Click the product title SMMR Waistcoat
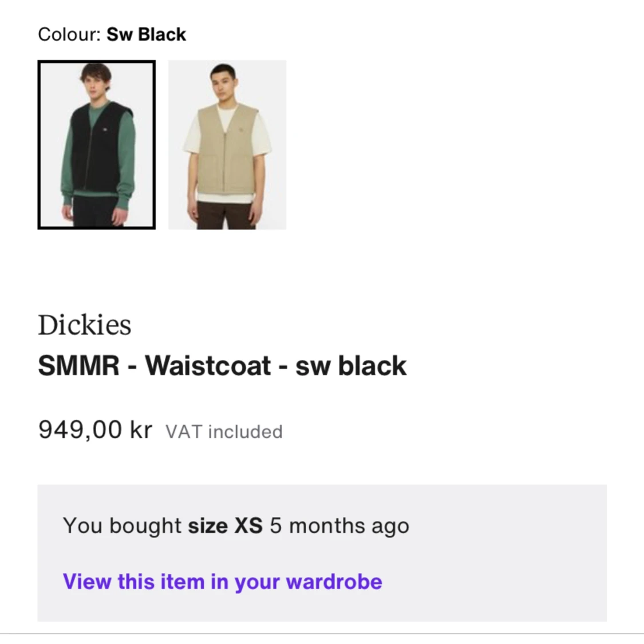This screenshot has height=644, width=644. 222,365
